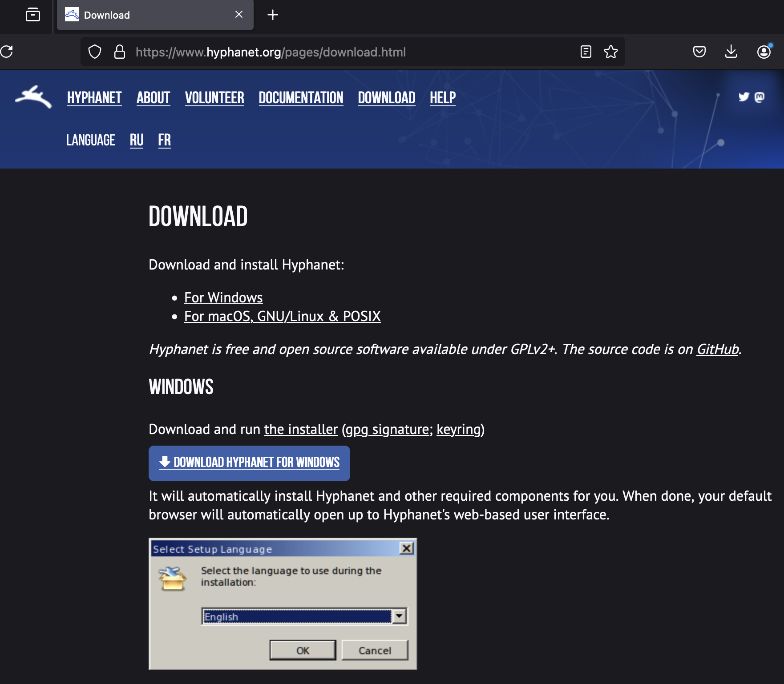Switch to the Download browser tab

click(133, 15)
